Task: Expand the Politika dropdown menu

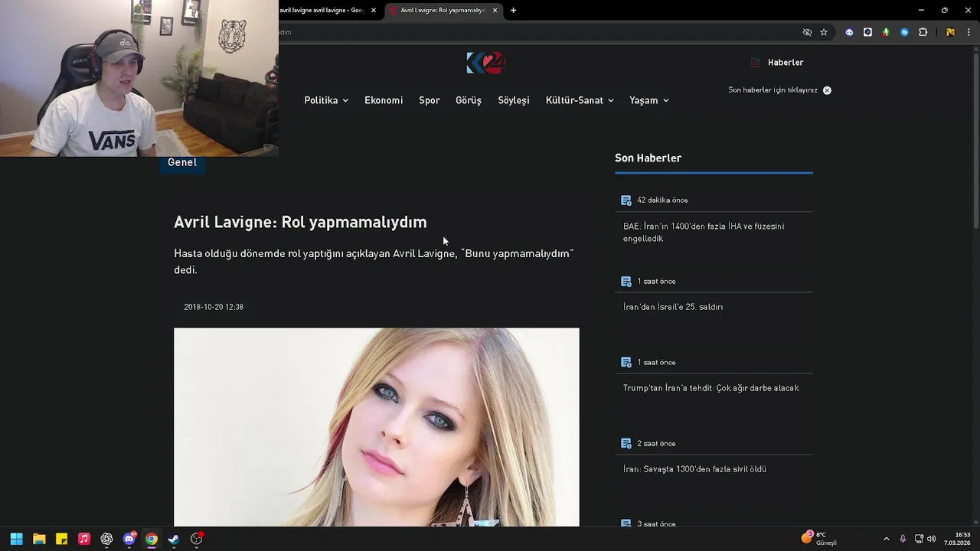Action: [x=326, y=100]
